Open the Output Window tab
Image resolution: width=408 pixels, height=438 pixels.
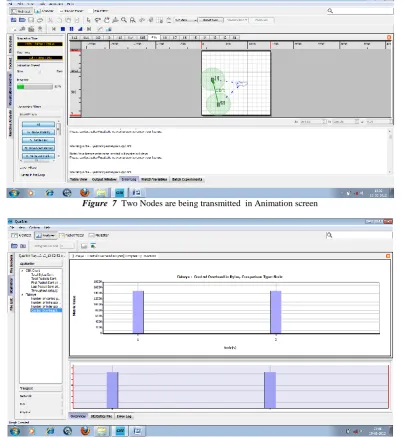pyautogui.click(x=104, y=179)
